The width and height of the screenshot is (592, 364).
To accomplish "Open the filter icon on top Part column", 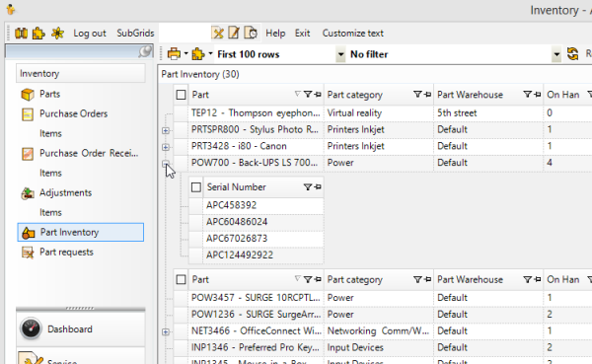I will (308, 95).
